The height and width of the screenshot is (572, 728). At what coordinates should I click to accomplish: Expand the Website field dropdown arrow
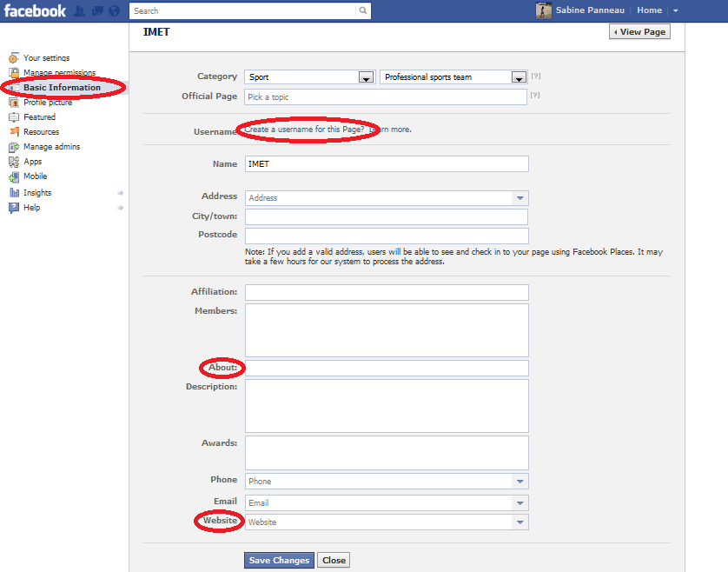[520, 522]
